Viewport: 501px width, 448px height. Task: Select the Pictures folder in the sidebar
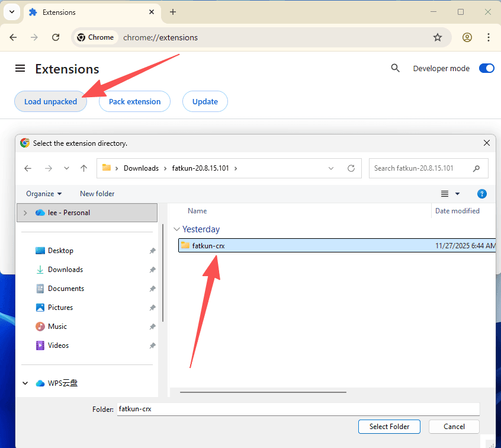pos(60,307)
